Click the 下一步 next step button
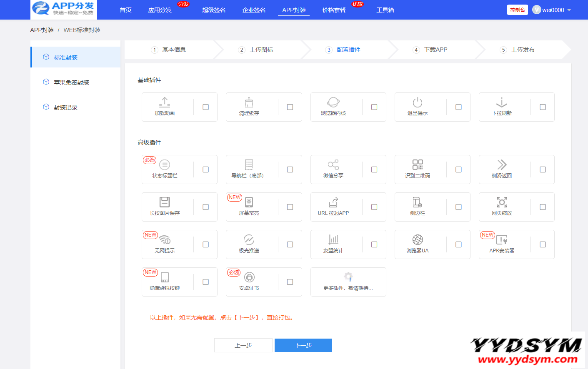Screen dimensions: 588x369 point(303,345)
